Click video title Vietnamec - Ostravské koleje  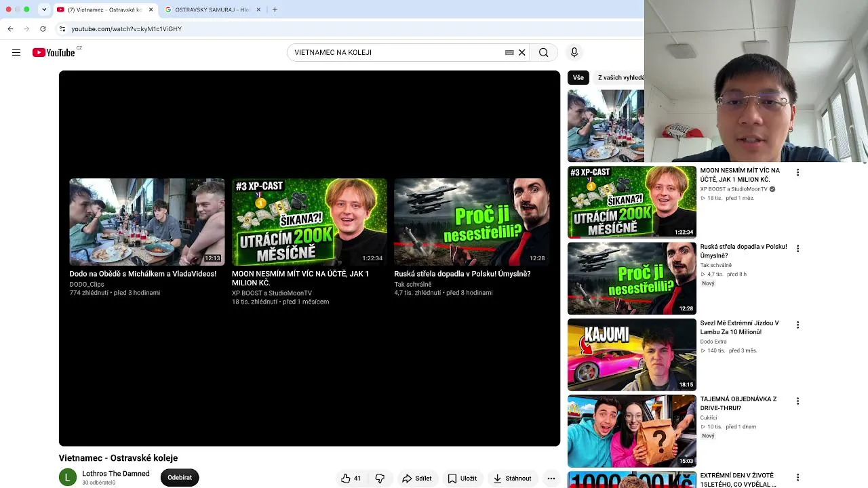118,458
